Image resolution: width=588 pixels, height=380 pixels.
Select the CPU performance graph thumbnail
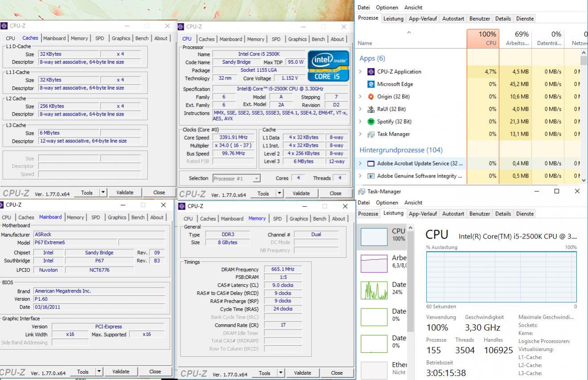[374, 236]
